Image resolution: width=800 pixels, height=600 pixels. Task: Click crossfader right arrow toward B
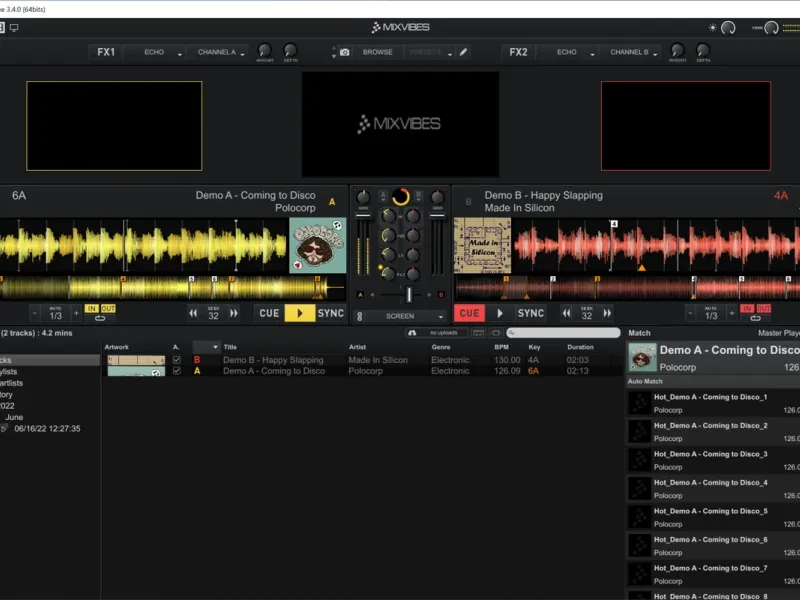tap(429, 295)
